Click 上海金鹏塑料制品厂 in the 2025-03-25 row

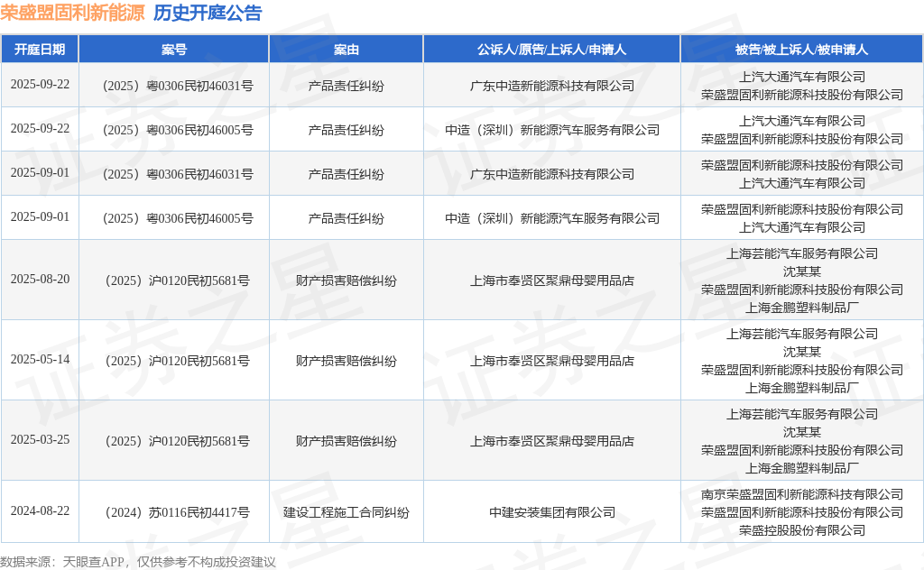pos(801,468)
